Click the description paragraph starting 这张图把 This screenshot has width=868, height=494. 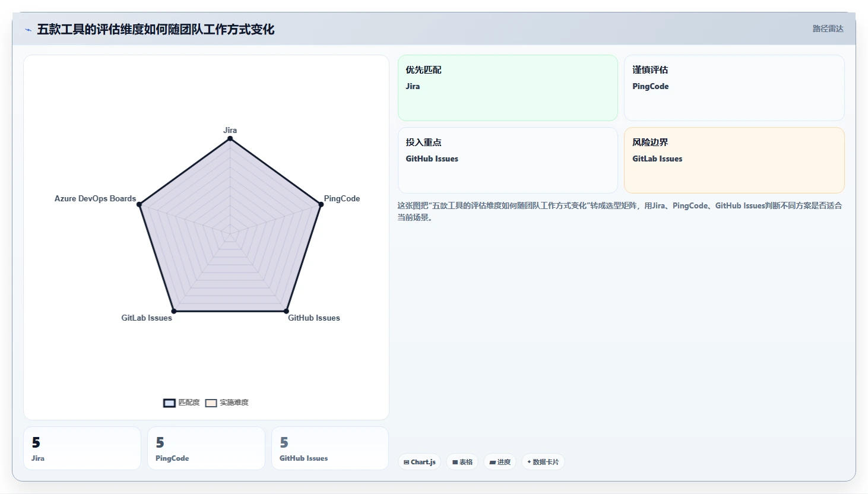[620, 211]
